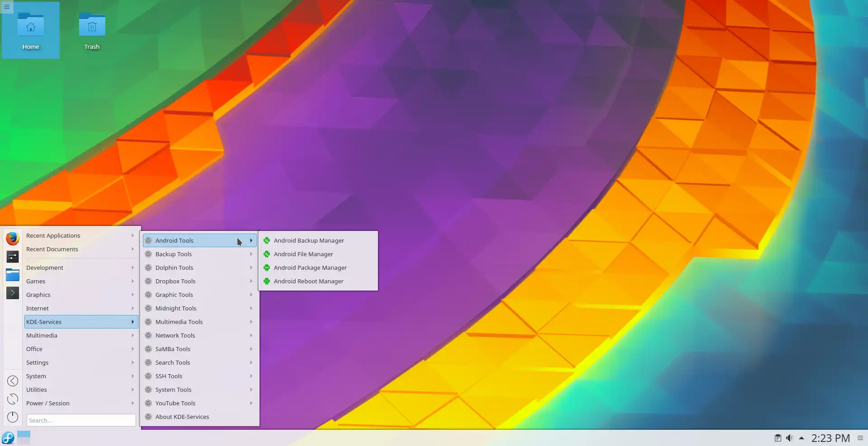Open System Settings icon in launcher sidebar

click(x=13, y=257)
